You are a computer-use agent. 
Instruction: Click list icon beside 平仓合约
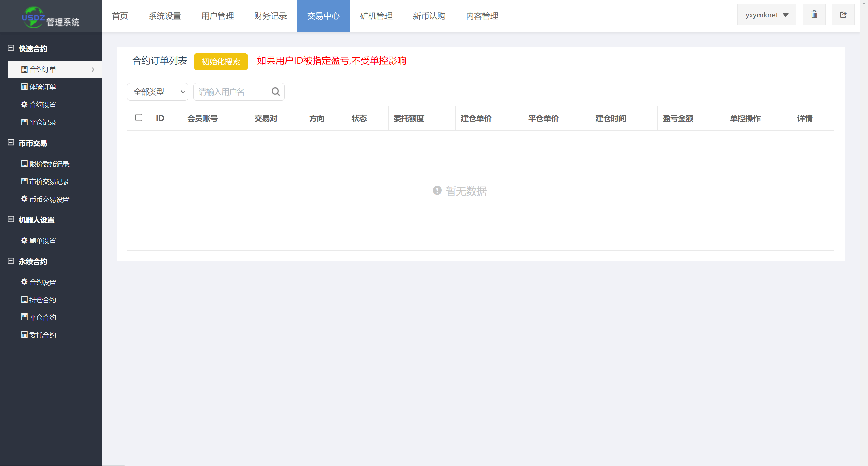[x=24, y=317]
